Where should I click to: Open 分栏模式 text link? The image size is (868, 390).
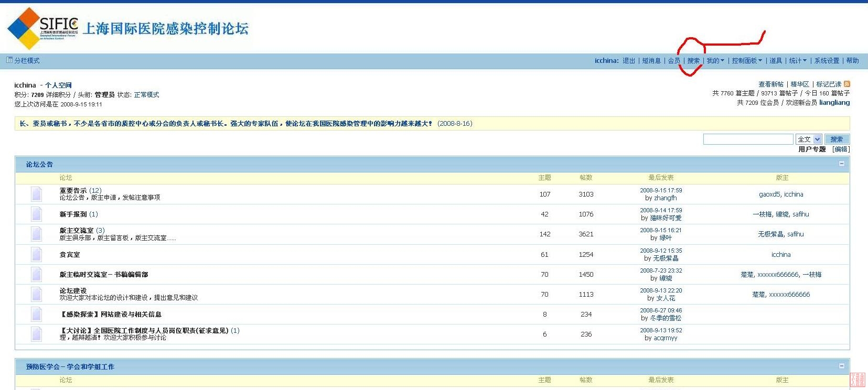pos(27,61)
